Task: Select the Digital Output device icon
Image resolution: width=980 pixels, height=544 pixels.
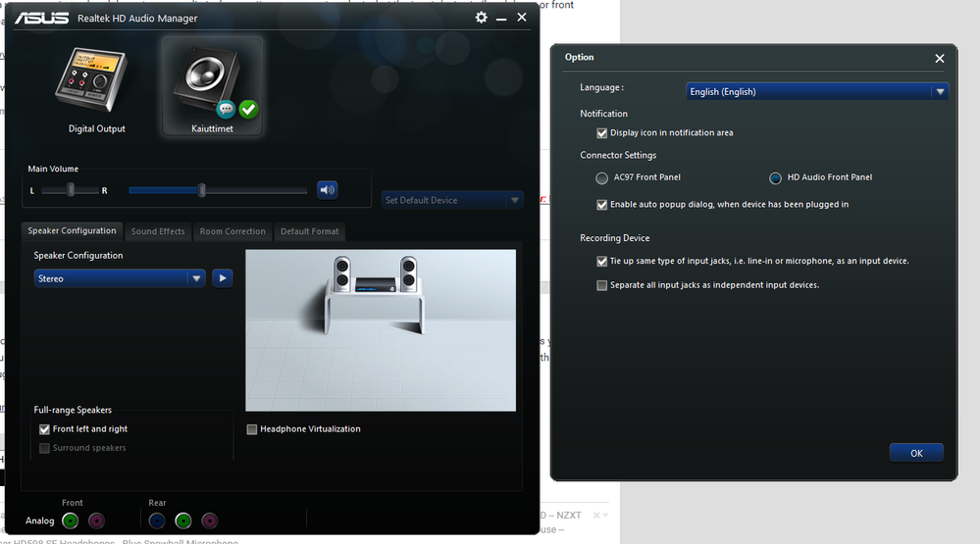Action: coord(92,81)
